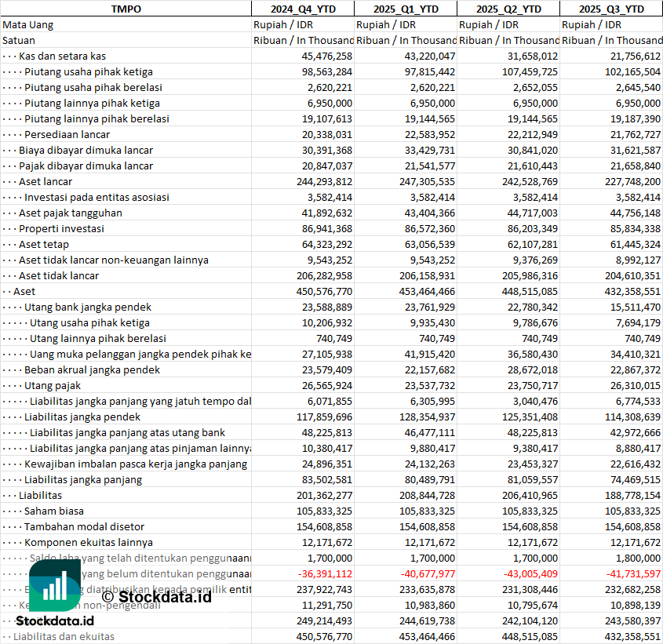Click Aset tidak lancar value 205,986,316

pyautogui.click(x=530, y=275)
